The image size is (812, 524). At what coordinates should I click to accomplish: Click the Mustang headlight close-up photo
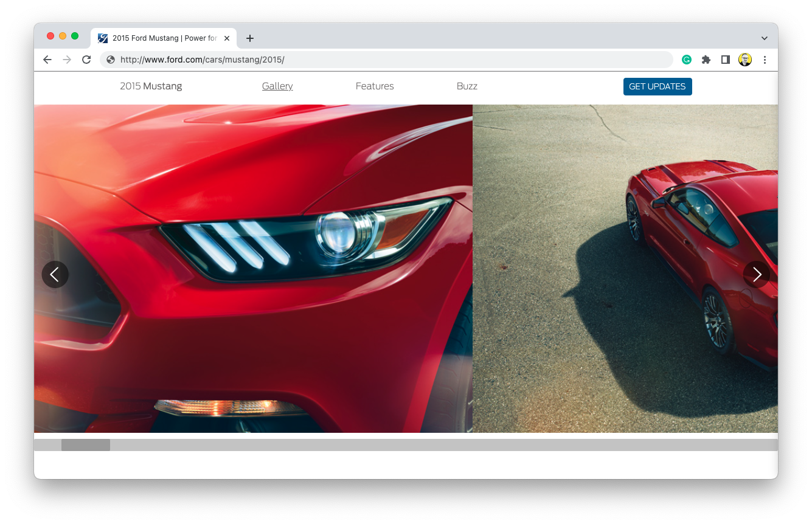[x=253, y=269]
